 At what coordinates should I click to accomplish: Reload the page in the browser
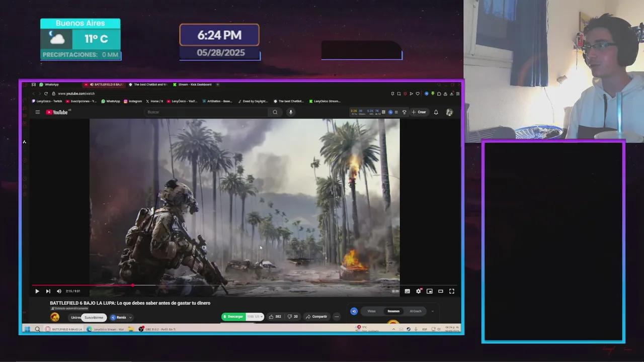point(46,94)
